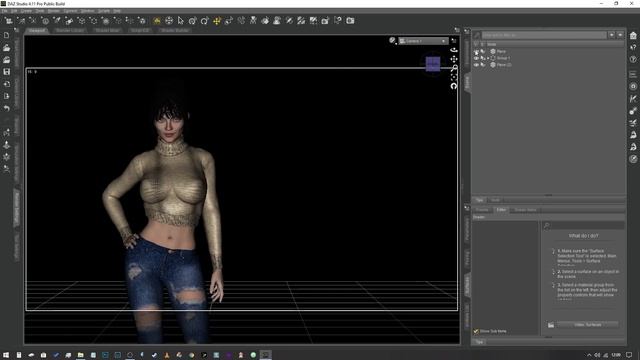Click the Undo arrow icon in left toolbar
Screen dimensions: 640x360
point(7,108)
